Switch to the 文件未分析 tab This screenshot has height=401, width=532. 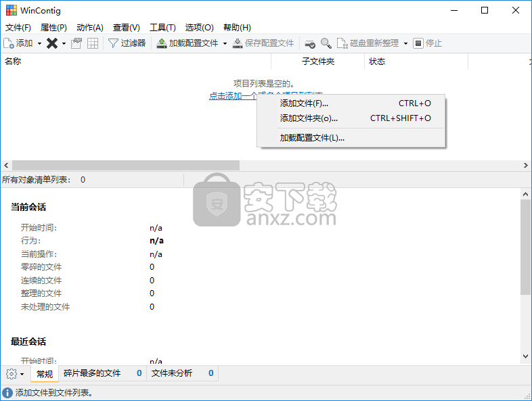[x=182, y=373]
